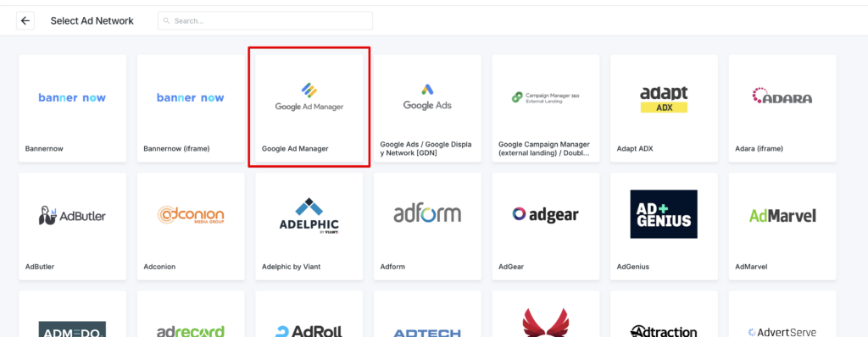Click the 'Adara (iframe)' label text
The width and height of the screenshot is (868, 337).
tap(759, 149)
